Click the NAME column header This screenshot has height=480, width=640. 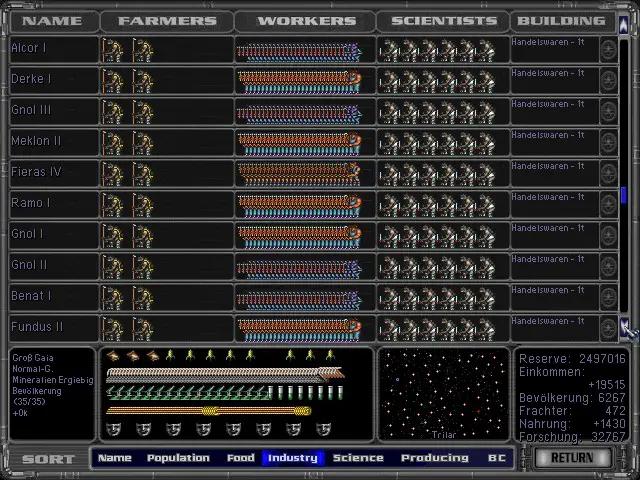coord(52,21)
